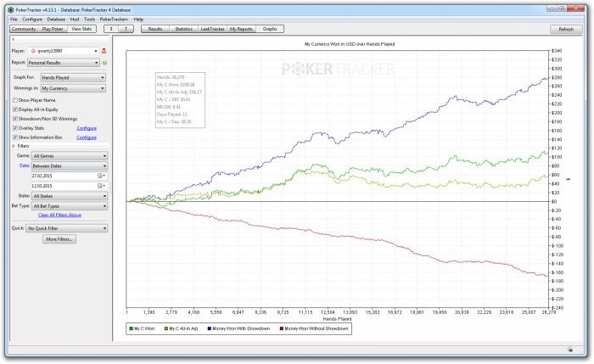The height and width of the screenshot is (364, 594).
Task: Click the site icon next to qwerty13990
Action: pyautogui.click(x=33, y=51)
